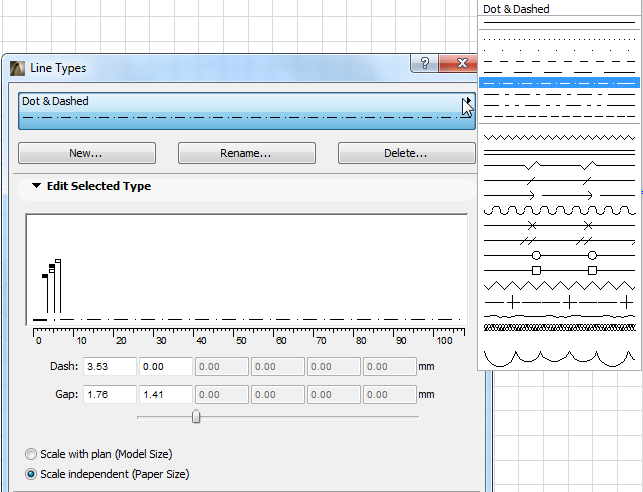Choose the scalloped arc line type
The width and height of the screenshot is (643, 492).
[x=559, y=358]
